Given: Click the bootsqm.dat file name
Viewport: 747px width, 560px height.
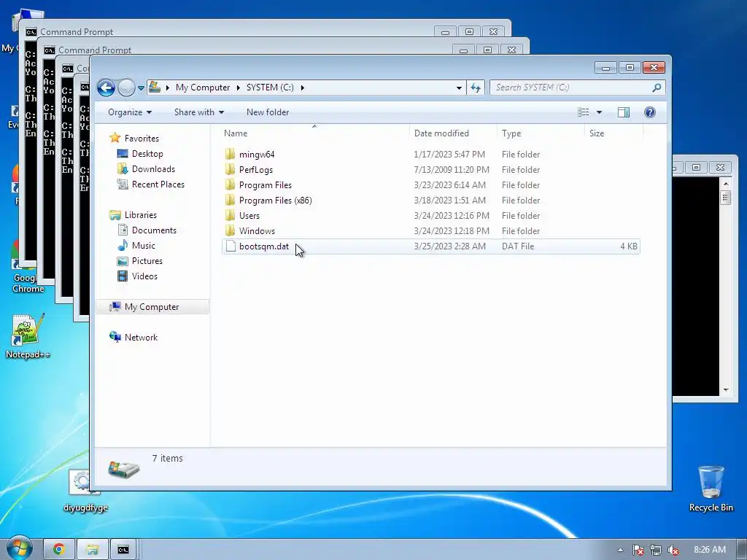Looking at the screenshot, I should click(x=264, y=246).
